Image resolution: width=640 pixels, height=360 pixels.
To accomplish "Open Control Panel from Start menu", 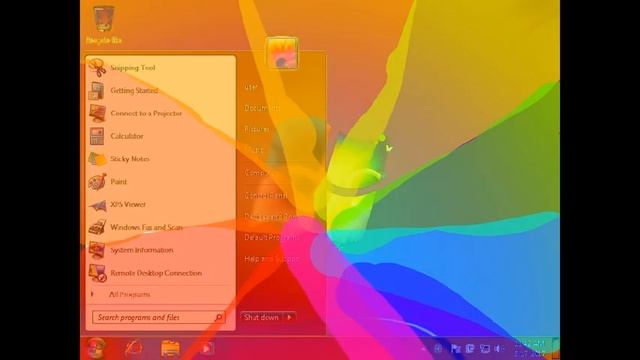I will click(266, 196).
